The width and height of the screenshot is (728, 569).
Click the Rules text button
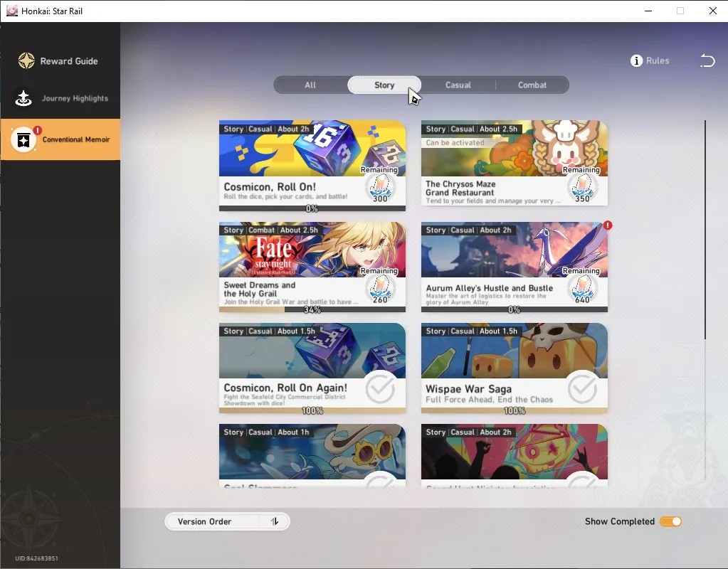point(658,60)
